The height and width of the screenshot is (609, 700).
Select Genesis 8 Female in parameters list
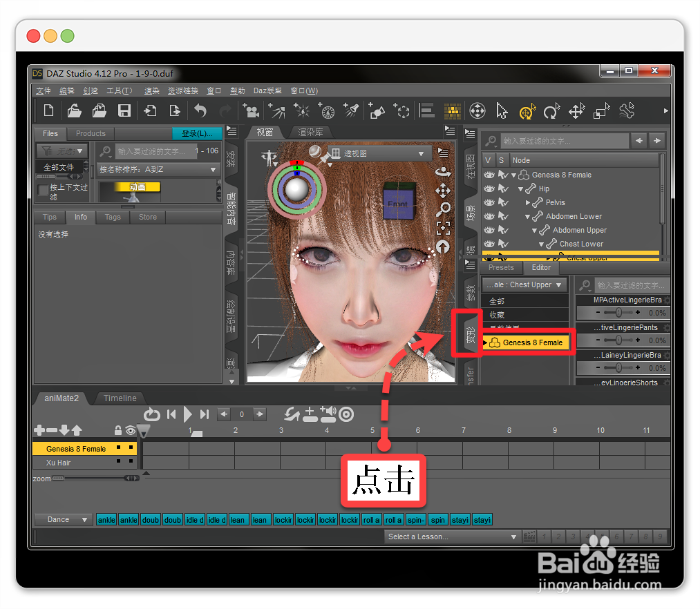click(526, 342)
